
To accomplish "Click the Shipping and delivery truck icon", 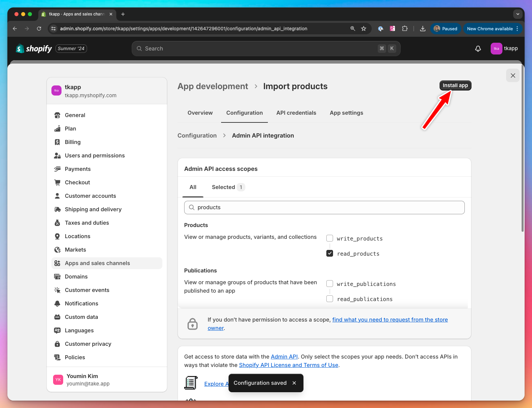I will pyautogui.click(x=57, y=209).
